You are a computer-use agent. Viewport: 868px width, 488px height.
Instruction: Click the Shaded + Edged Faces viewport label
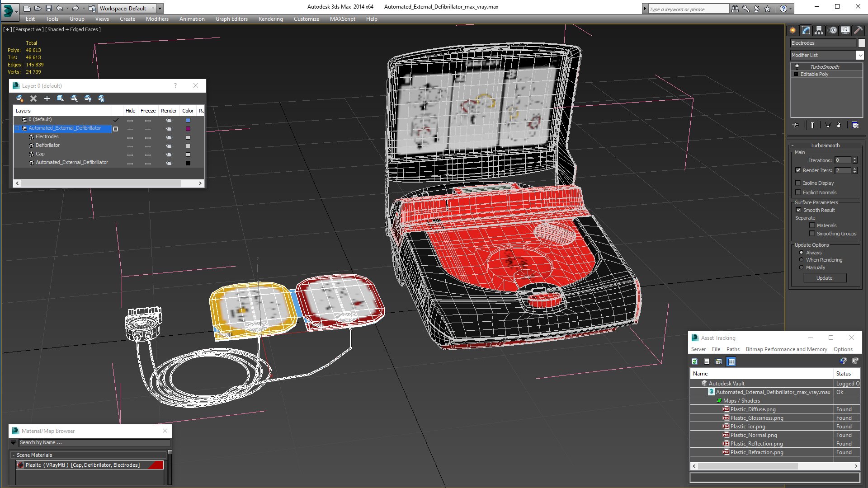(x=73, y=29)
